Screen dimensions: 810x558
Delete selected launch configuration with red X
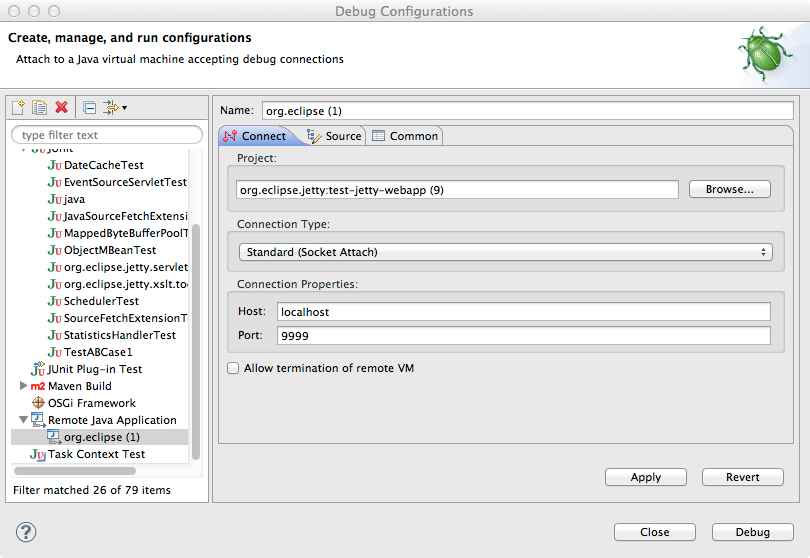coord(62,107)
